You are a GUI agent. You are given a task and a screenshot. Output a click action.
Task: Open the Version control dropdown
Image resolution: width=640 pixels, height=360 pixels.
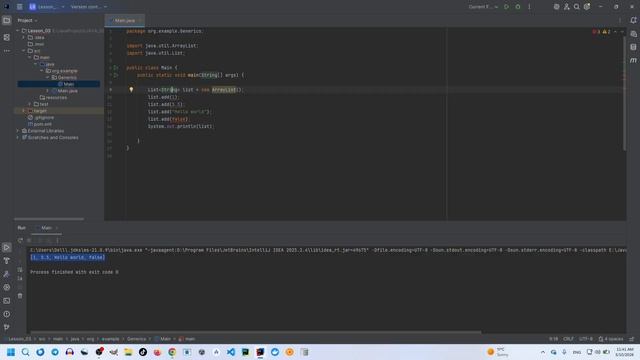click(89, 7)
